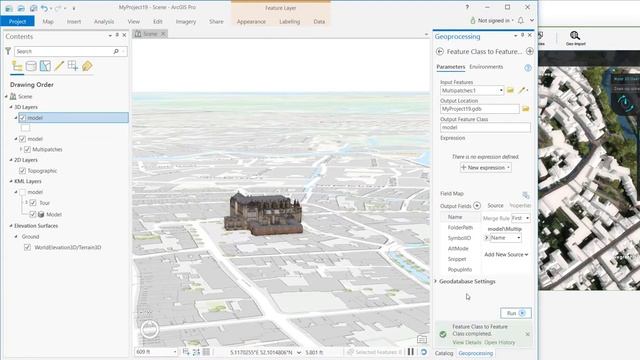Toggle visibility of the second model layer

(22, 139)
